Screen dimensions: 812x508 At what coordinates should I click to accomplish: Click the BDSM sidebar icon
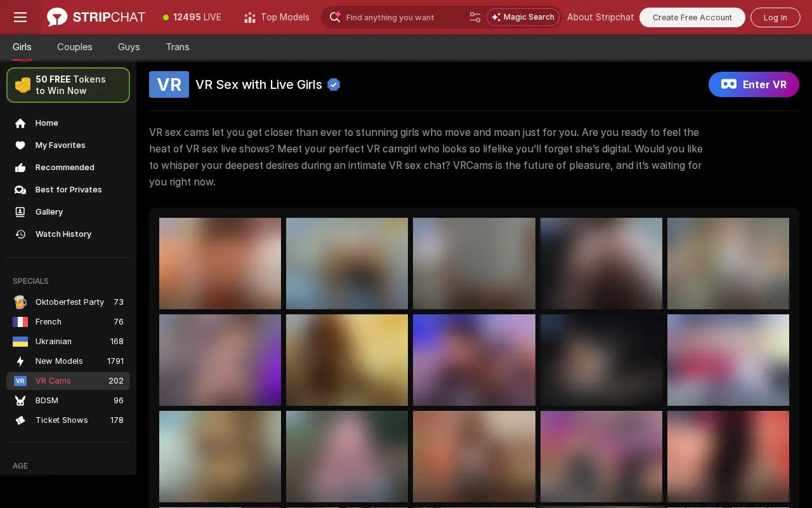coord(20,401)
